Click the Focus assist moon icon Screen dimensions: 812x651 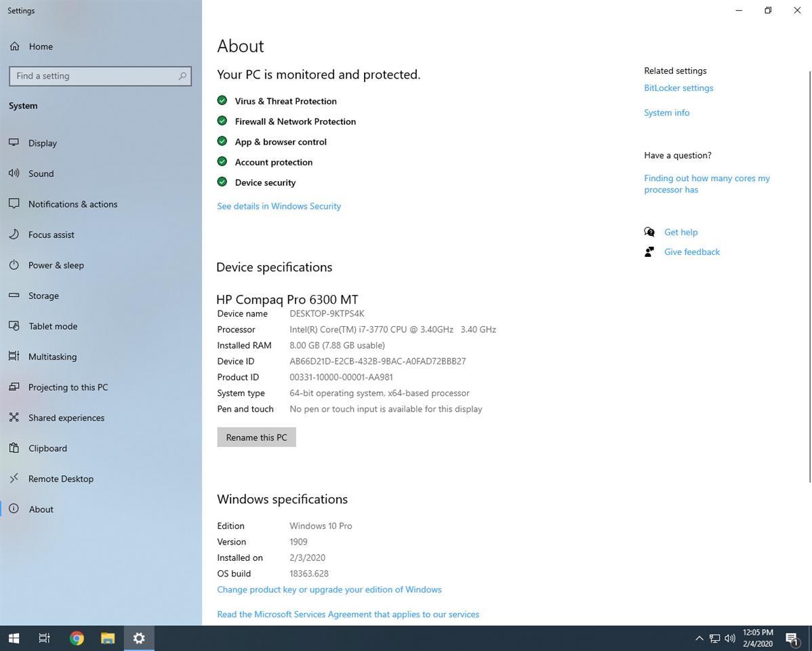coord(14,234)
